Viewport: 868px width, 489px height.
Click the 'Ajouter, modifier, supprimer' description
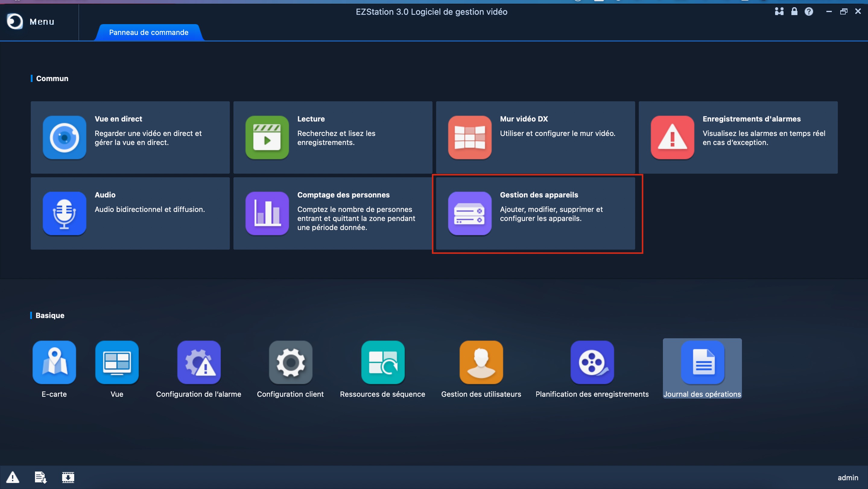coord(551,214)
